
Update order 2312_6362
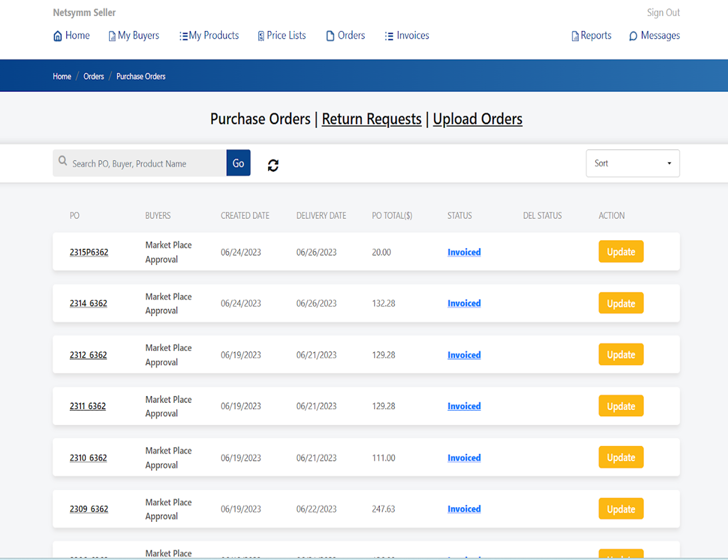tap(621, 354)
